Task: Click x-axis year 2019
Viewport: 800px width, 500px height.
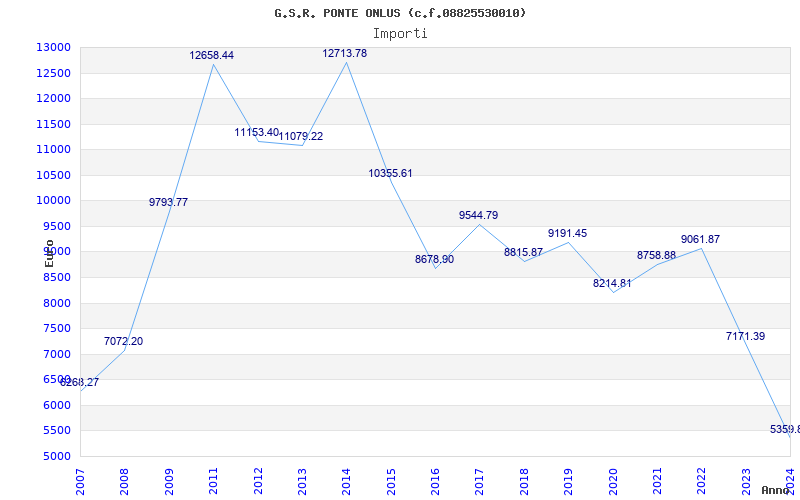Action: click(568, 482)
